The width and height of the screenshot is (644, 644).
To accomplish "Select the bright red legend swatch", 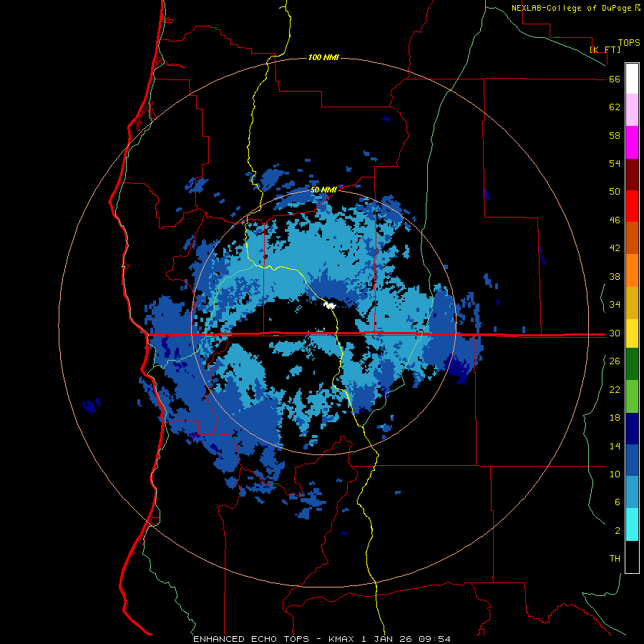I will (x=632, y=206).
